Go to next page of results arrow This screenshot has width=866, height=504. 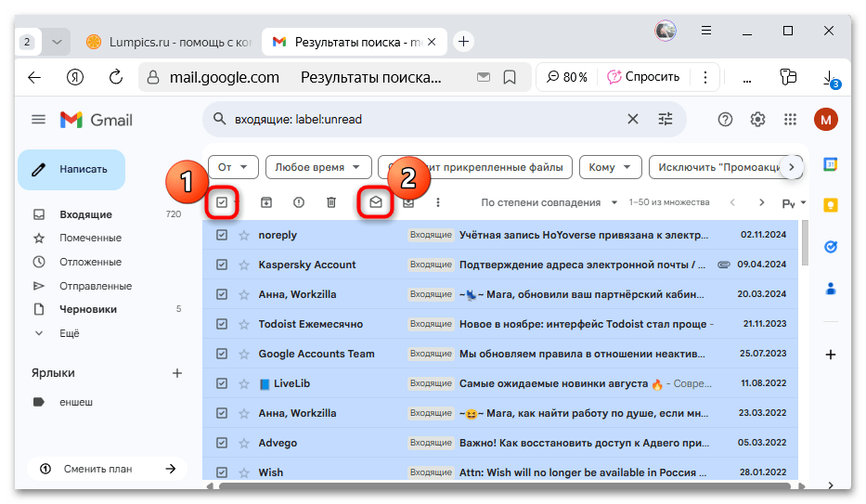tap(762, 202)
